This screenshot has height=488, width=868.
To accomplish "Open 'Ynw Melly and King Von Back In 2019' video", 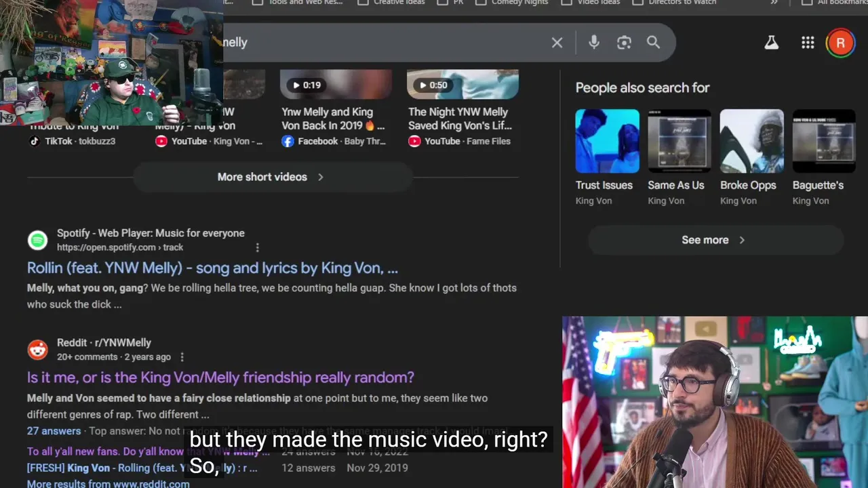I will (x=333, y=119).
